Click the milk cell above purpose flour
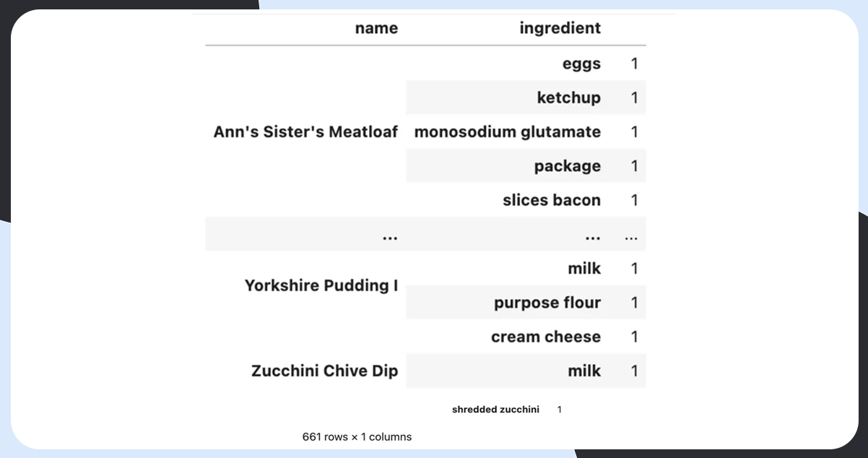Screen dimensions: 868x458 [584, 269]
